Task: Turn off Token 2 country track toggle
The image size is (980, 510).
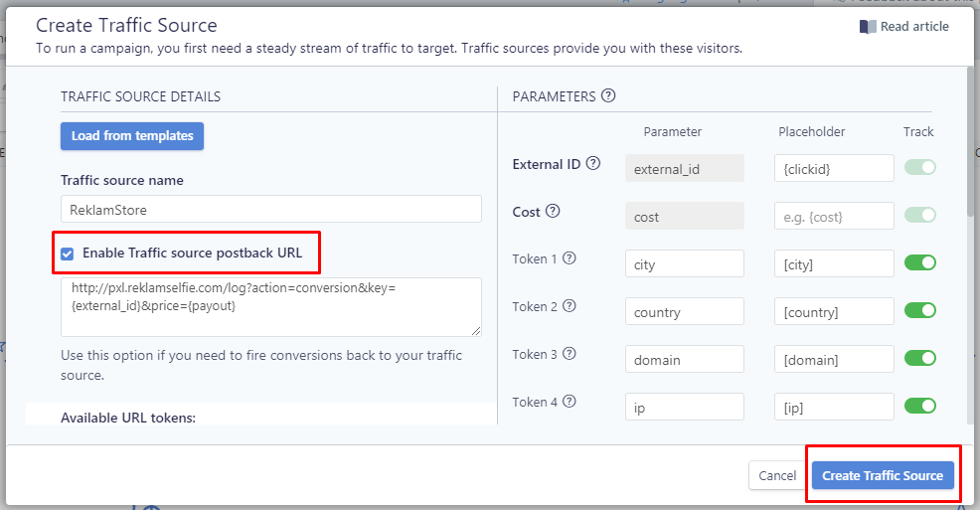Action: 920,310
